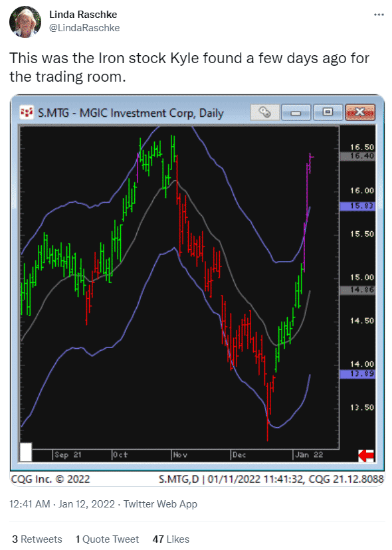392x550 pixels.
Task: Open the tweet's three-dot more options menu
Action: point(379,15)
